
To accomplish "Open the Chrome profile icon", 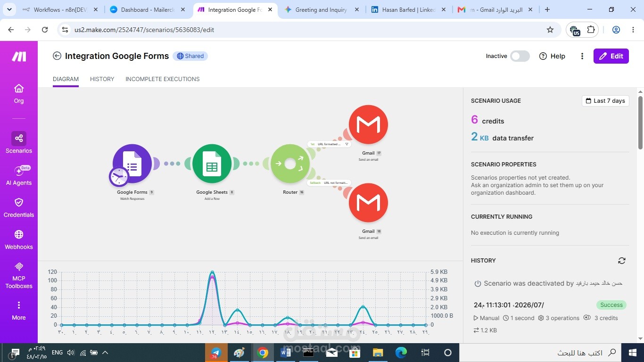I will [616, 30].
